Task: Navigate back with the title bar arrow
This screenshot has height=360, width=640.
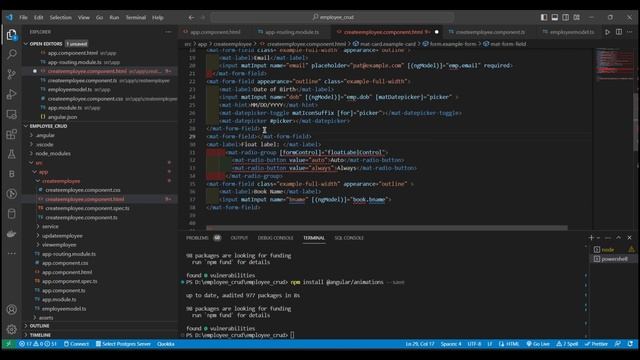Action: click(191, 18)
